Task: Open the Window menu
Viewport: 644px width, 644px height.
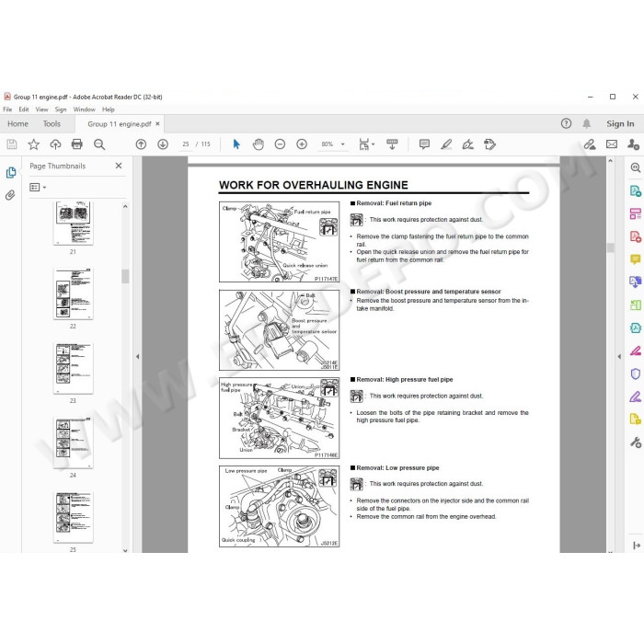Action: [x=85, y=109]
